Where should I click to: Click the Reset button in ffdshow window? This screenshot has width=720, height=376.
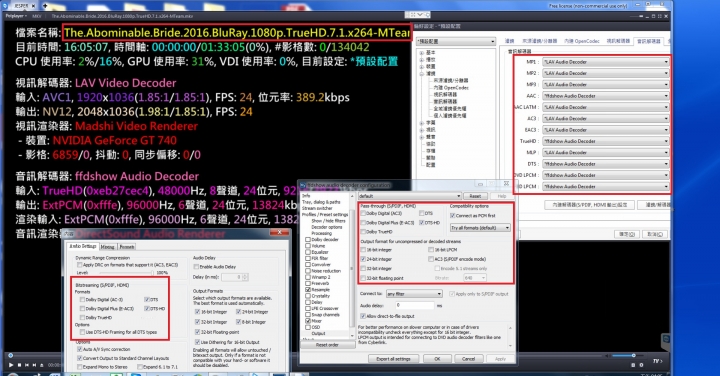point(475,196)
